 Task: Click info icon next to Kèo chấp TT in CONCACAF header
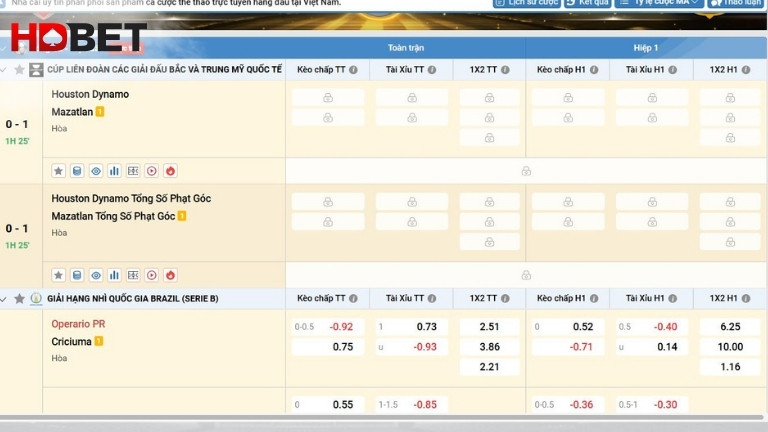[x=353, y=70]
